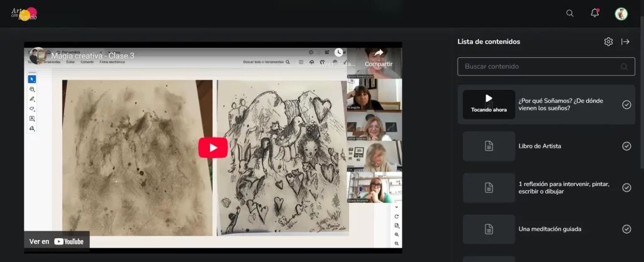Collapse the content list sidebar arrow
This screenshot has height=262, width=644.
625,41
